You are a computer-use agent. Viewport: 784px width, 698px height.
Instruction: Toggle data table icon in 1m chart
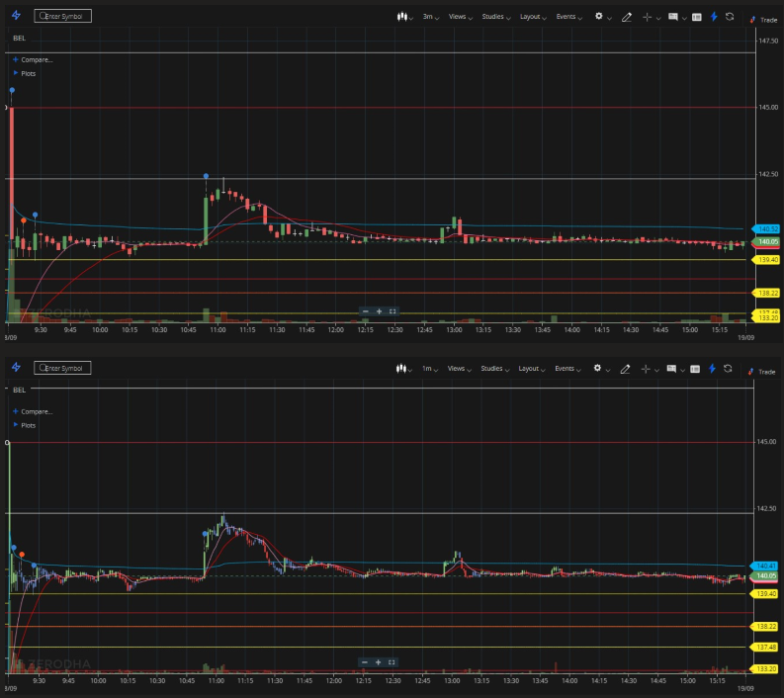(x=695, y=369)
